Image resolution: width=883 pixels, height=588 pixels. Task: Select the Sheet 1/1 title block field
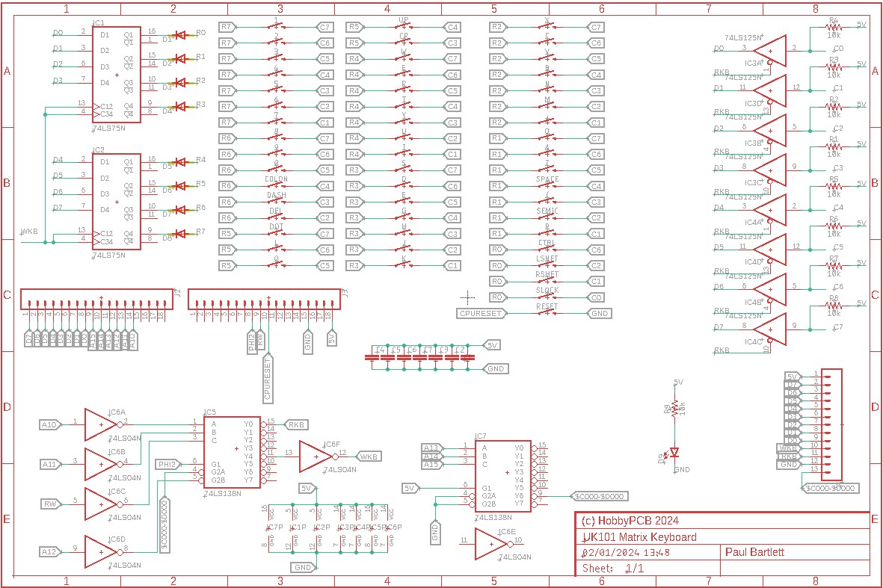click(613, 569)
